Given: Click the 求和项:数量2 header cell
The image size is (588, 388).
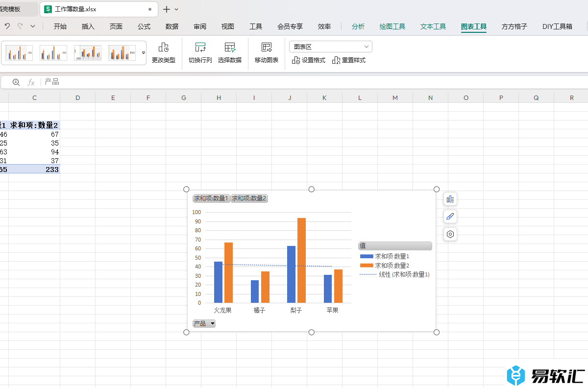Looking at the screenshot, I should (x=34, y=125).
